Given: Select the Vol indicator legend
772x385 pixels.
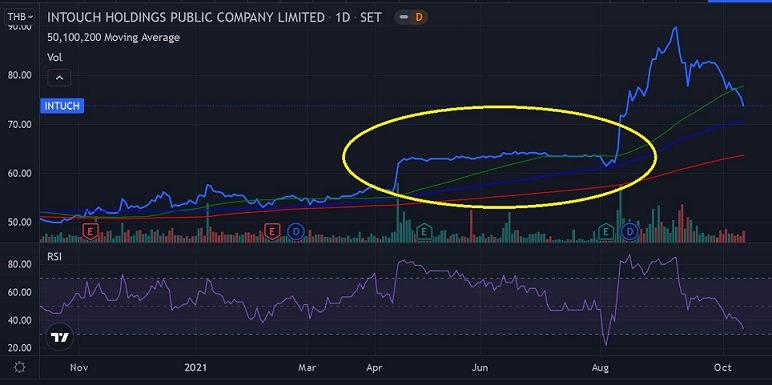Looking at the screenshot, I should pyautogui.click(x=54, y=57).
